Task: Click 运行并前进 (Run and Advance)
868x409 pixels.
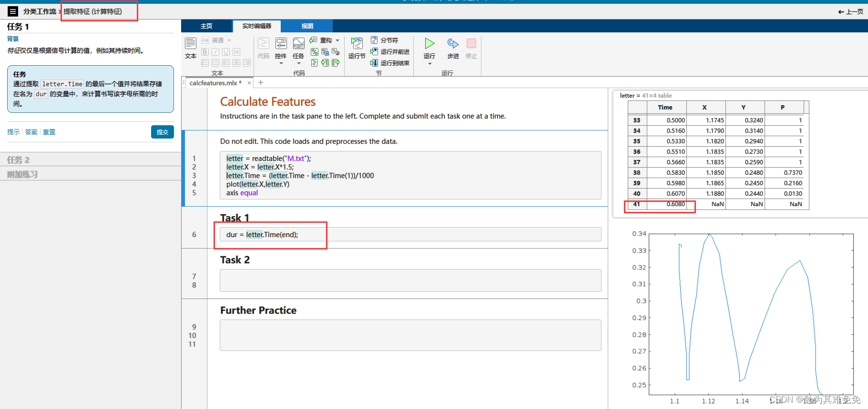Action: pos(390,52)
